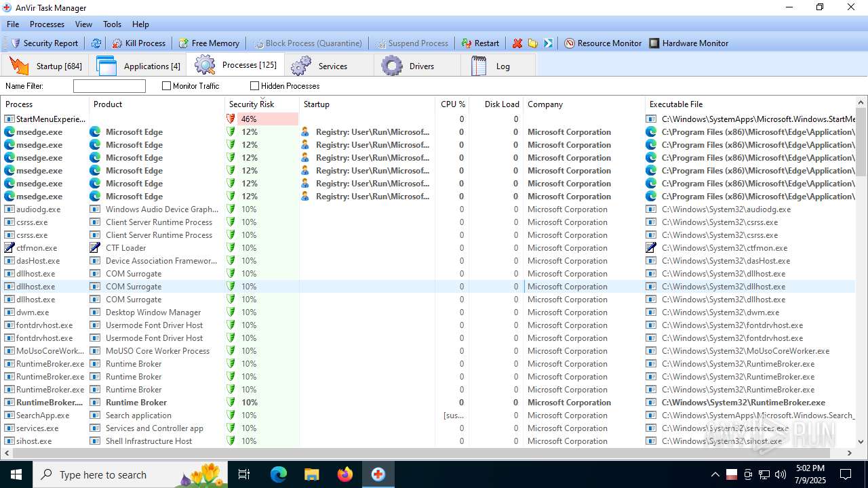
Task: Click the green shield icon in audiodg.exe row
Action: (231, 209)
